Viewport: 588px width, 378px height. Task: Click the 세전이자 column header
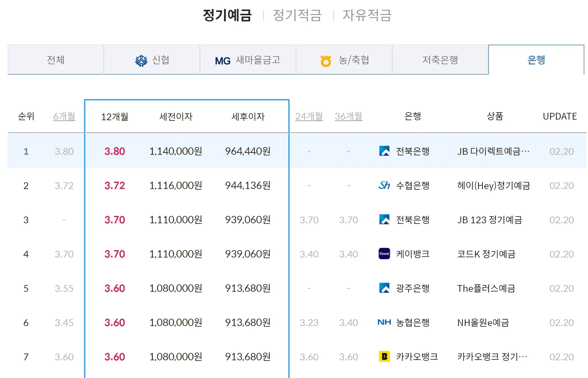pos(176,117)
